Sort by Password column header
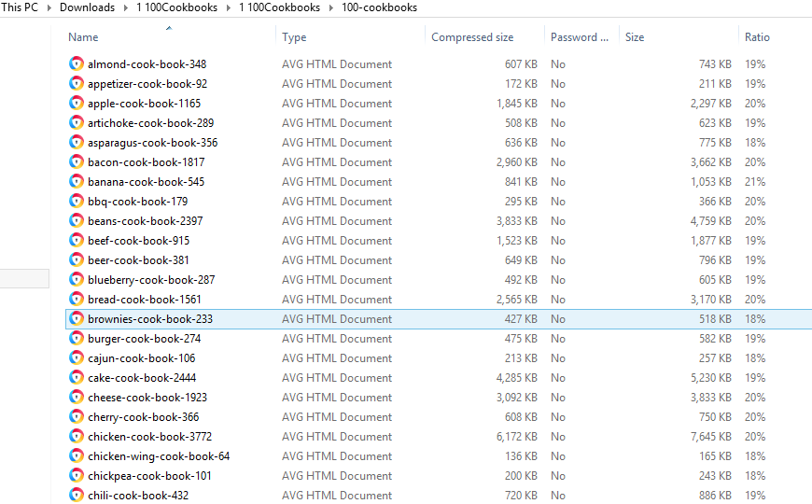812x504 pixels. [x=579, y=37]
